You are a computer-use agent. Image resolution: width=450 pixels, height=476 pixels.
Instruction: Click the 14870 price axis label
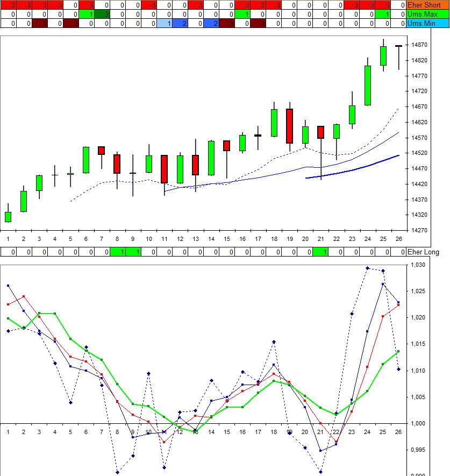tap(419, 45)
